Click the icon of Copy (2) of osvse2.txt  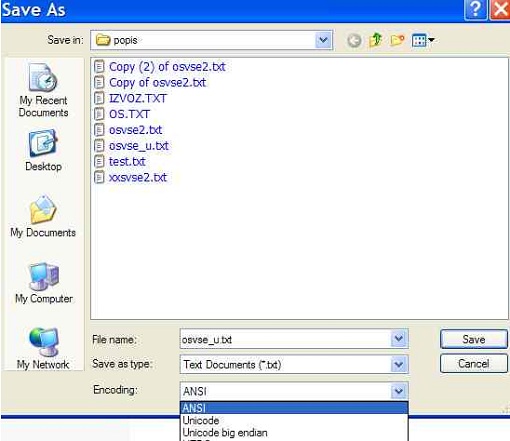(x=99, y=67)
